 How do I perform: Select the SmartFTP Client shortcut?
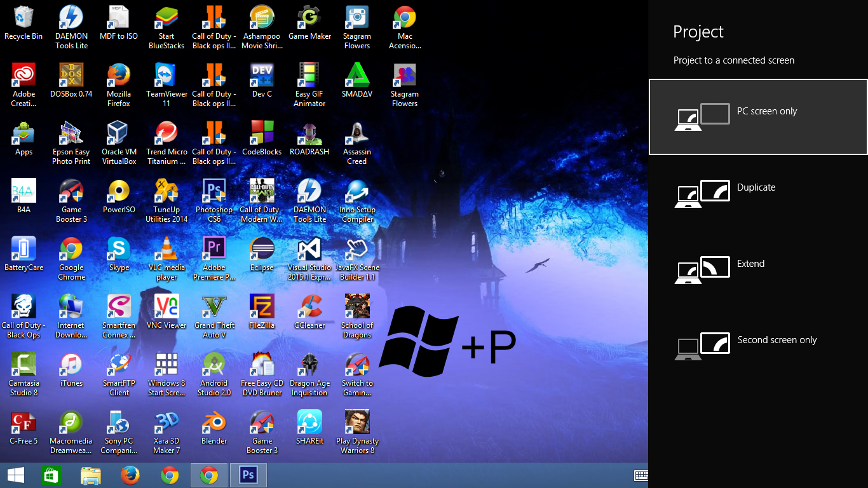pos(119,375)
